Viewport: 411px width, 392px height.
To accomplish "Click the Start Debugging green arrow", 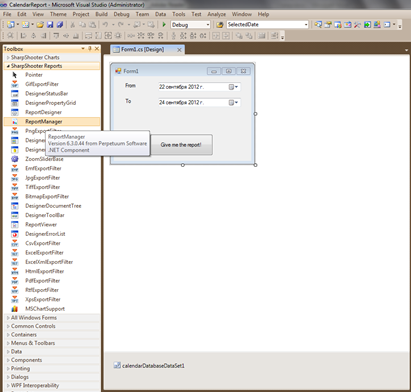I will click(x=164, y=24).
